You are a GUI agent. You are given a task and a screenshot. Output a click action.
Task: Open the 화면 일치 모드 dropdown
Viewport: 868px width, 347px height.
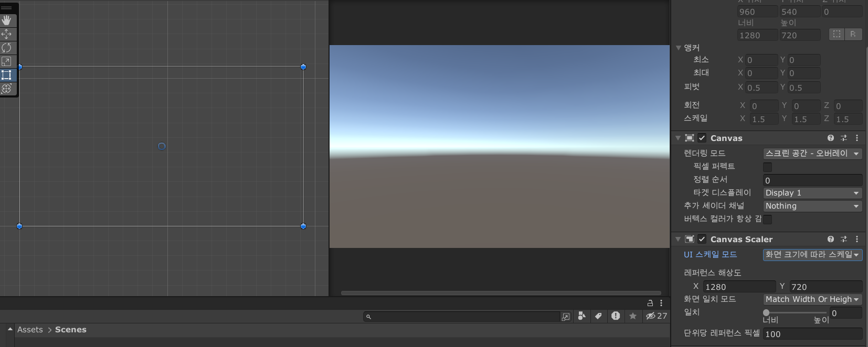(812, 299)
